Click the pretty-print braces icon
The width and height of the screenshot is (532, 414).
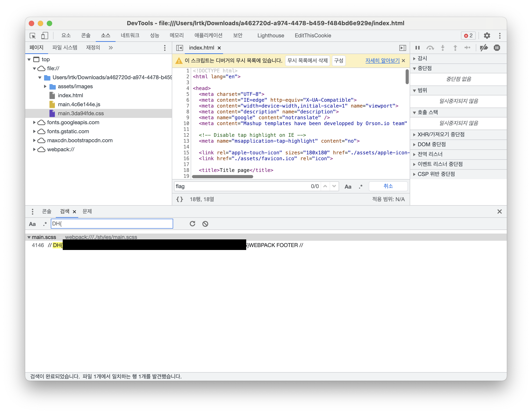(x=179, y=199)
